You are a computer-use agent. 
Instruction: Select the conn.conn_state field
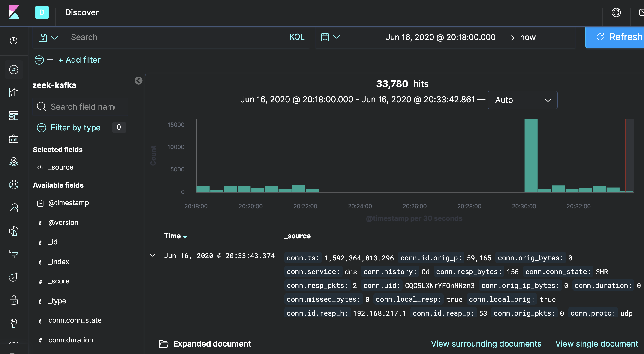pyautogui.click(x=75, y=320)
